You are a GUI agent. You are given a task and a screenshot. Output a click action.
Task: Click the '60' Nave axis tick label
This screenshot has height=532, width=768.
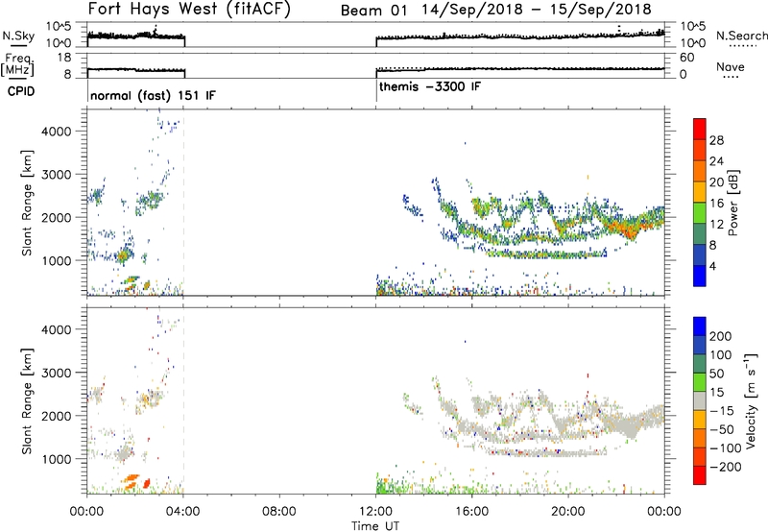687,58
